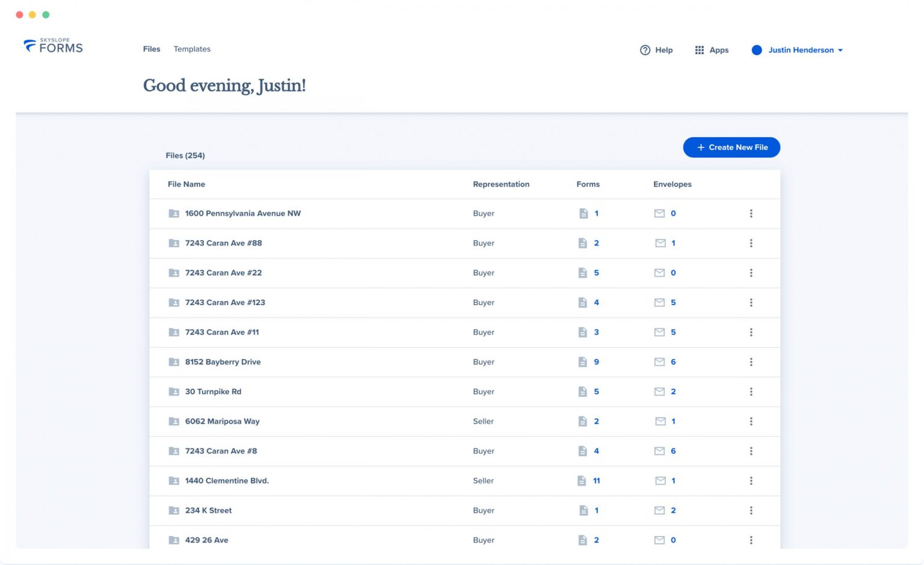Viewport: 924px width, 565px height.
Task: Go to the Files tab
Action: click(152, 49)
